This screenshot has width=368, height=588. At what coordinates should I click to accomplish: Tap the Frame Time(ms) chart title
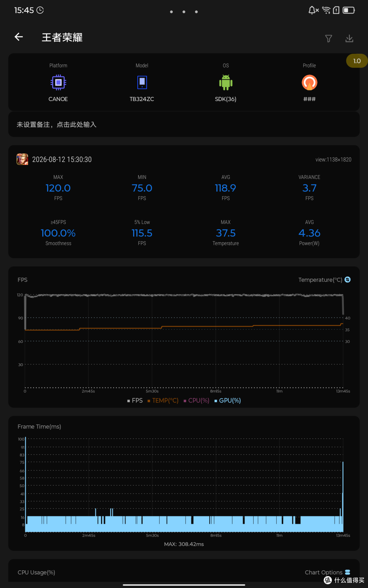tap(39, 426)
